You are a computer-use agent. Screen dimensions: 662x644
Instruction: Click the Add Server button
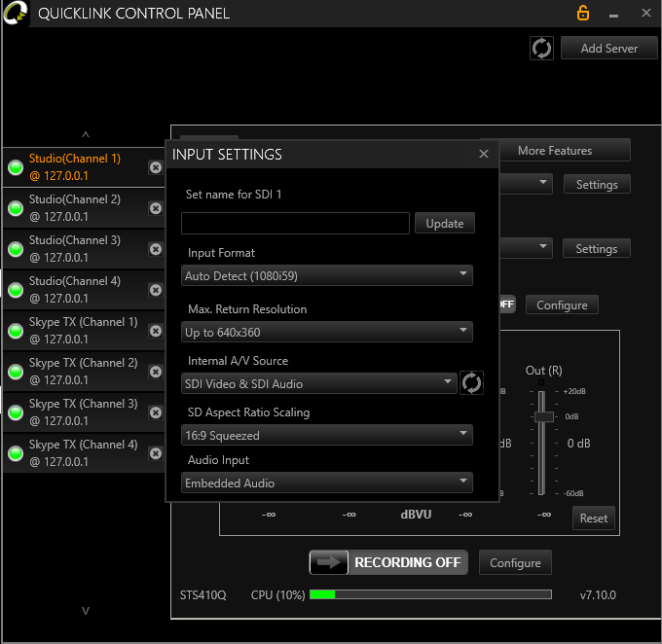pos(608,48)
